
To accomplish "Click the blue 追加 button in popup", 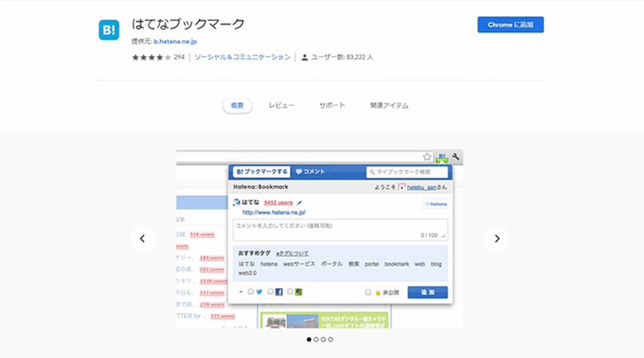I will 427,293.
